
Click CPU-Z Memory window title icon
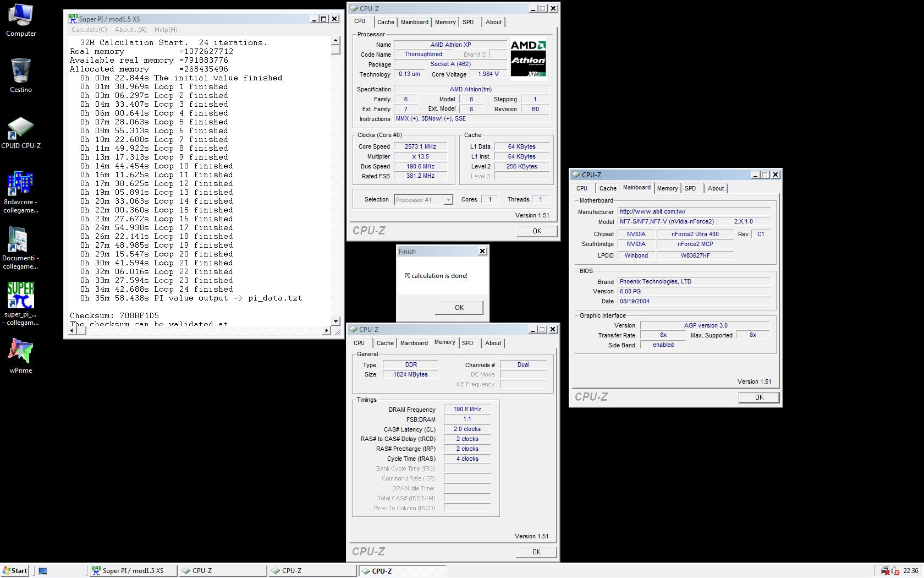tap(354, 329)
